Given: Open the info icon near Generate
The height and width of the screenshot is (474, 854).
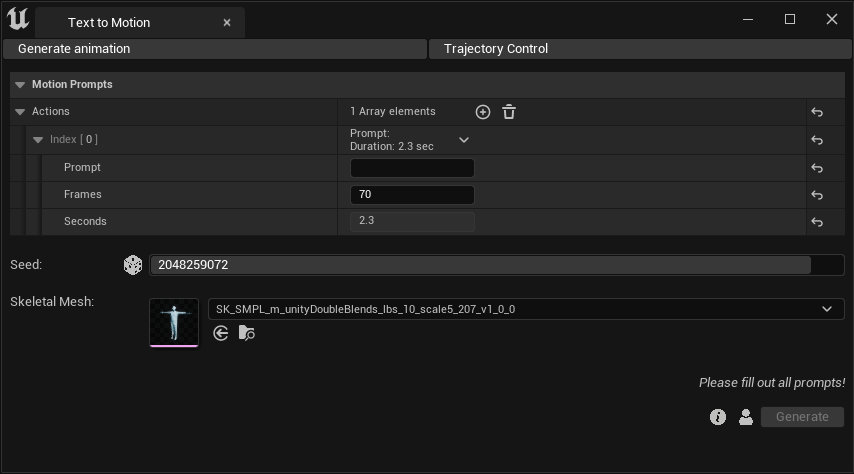Looking at the screenshot, I should click(718, 417).
